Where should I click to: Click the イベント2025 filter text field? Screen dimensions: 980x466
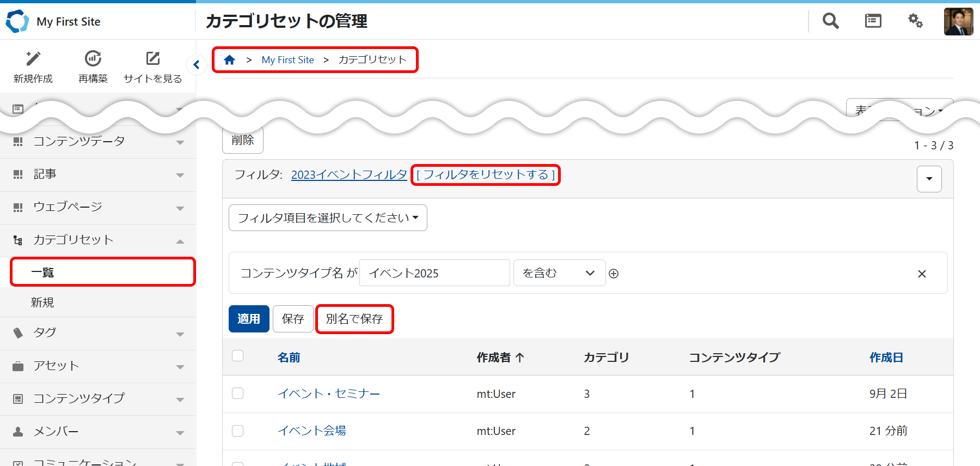tap(434, 273)
